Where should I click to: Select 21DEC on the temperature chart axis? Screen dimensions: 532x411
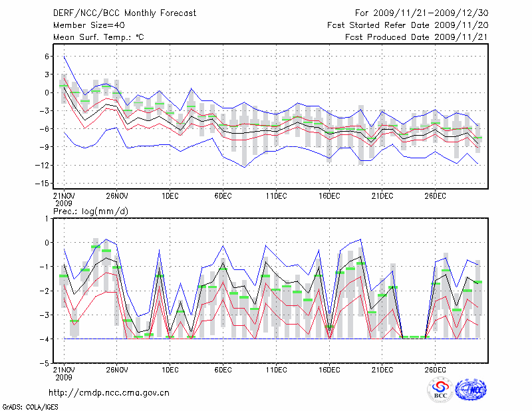click(382, 196)
